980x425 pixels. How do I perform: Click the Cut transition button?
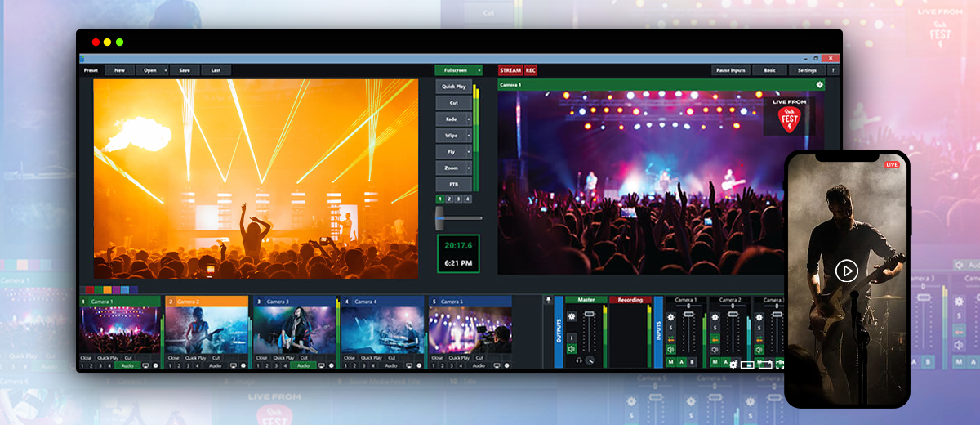tap(454, 102)
